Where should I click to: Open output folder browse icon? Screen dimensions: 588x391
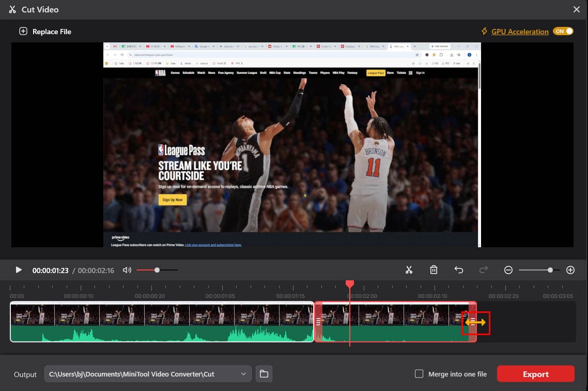(x=264, y=374)
